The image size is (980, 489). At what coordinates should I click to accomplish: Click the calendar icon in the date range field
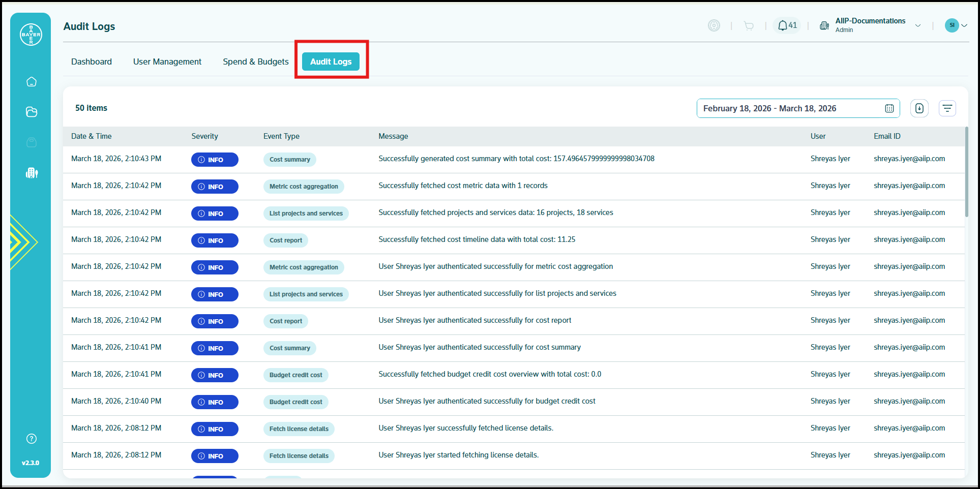click(889, 108)
